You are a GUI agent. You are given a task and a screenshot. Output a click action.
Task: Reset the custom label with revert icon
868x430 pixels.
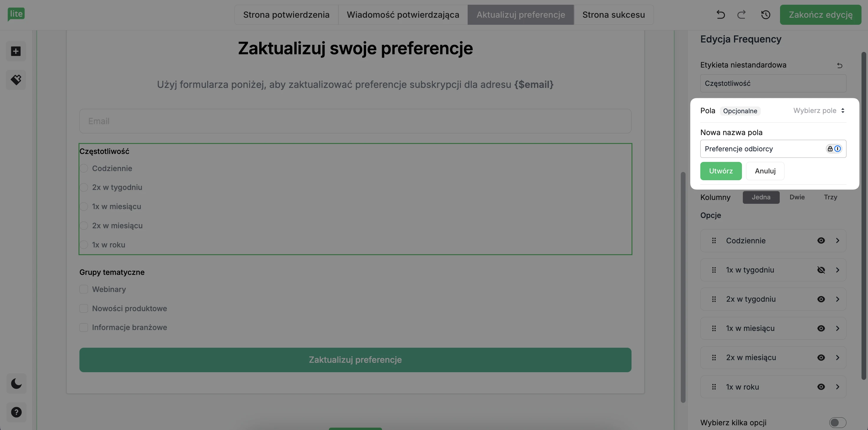840,65
